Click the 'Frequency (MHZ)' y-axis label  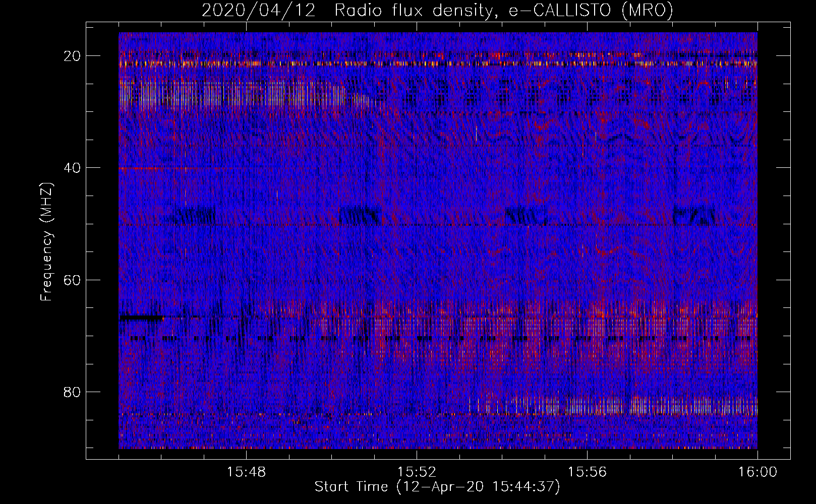46,241
